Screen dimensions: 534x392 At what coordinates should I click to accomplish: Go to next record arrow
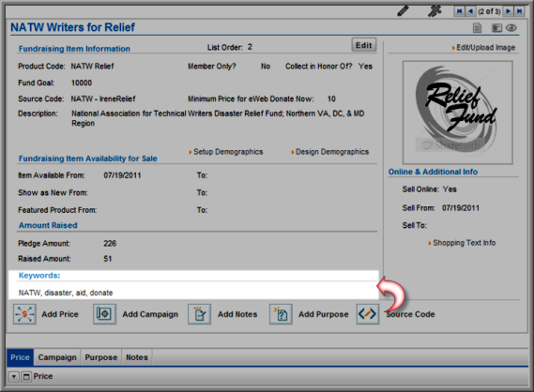pos(508,11)
